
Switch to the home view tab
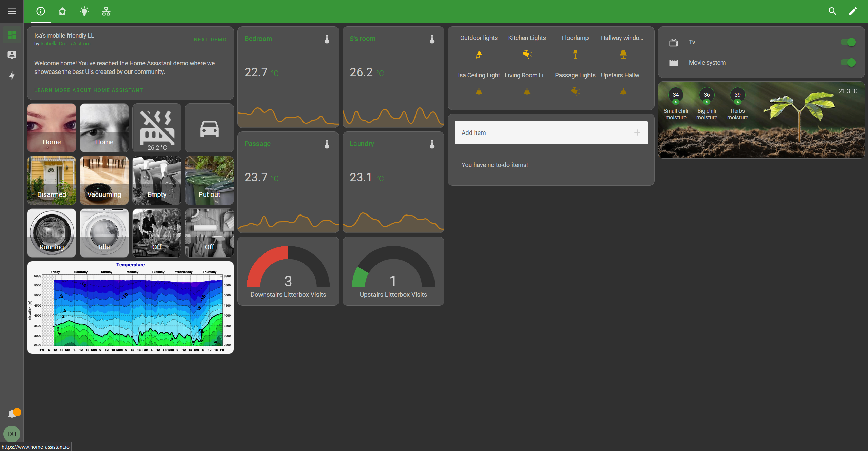[x=62, y=11]
